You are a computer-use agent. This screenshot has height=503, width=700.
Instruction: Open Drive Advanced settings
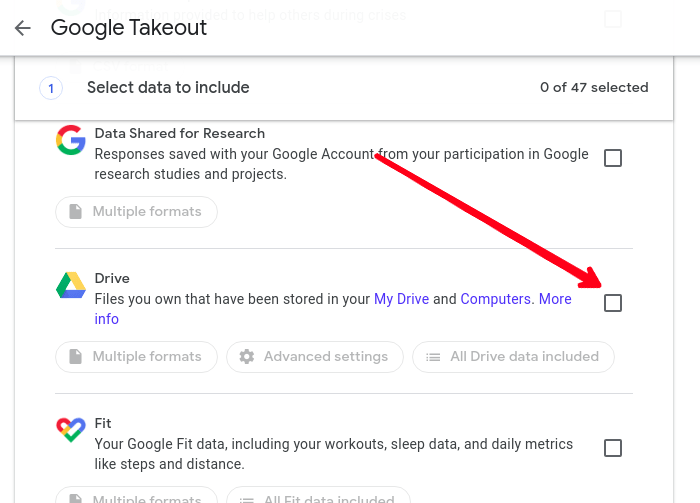(x=315, y=357)
